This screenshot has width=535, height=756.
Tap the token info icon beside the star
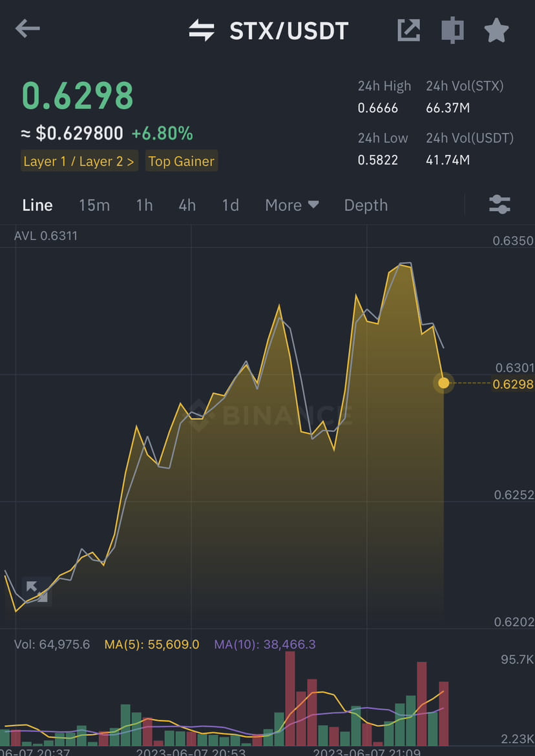tap(452, 30)
